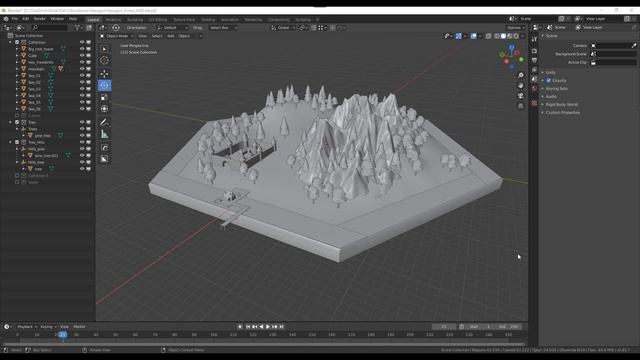
Task: Choose the Annotate pencil tool
Action: [x=104, y=122]
